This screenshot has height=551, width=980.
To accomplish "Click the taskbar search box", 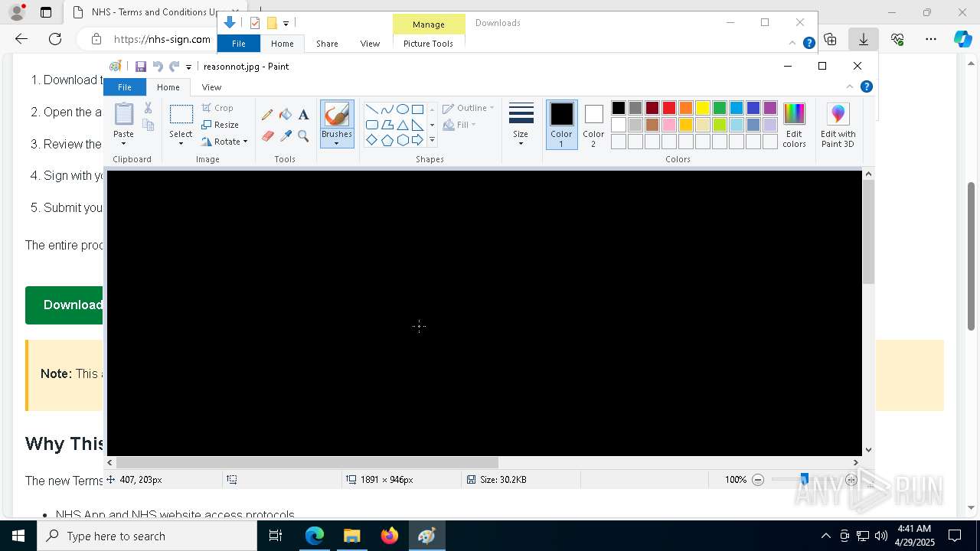I will (147, 536).
